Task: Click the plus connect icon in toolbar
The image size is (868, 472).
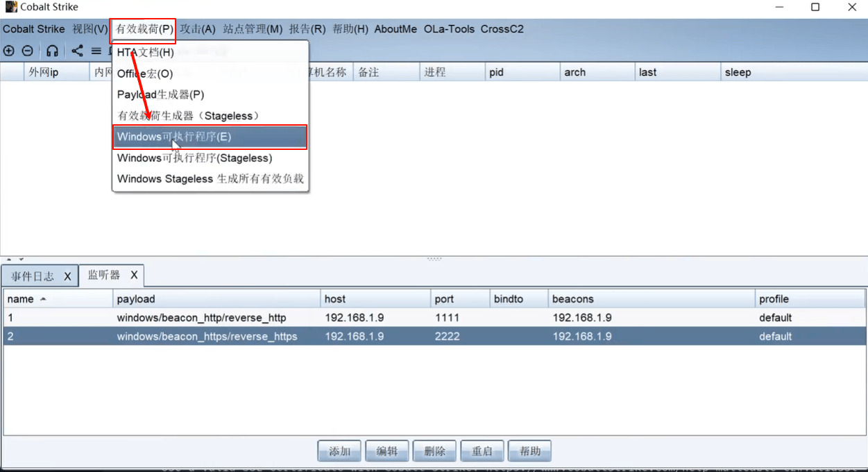Action: coord(8,51)
